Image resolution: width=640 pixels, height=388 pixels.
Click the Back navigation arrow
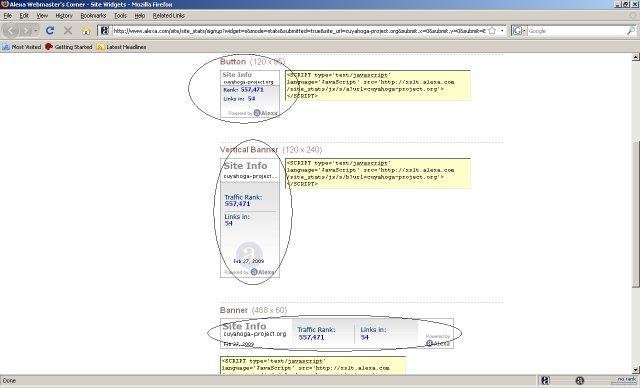(x=11, y=31)
